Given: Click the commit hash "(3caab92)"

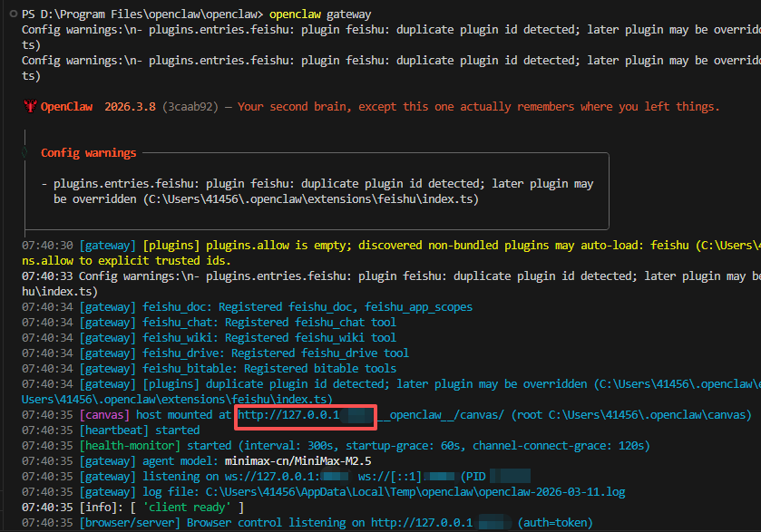Looking at the screenshot, I should click(x=190, y=107).
